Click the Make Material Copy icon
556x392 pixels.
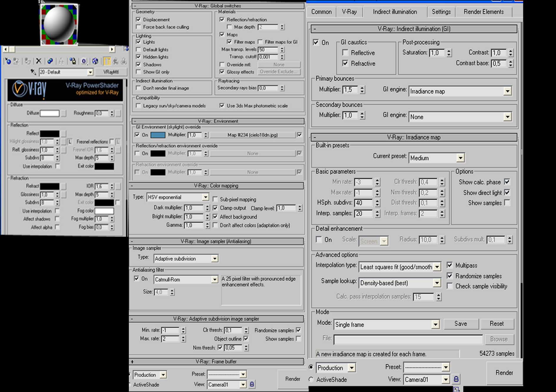(50, 61)
